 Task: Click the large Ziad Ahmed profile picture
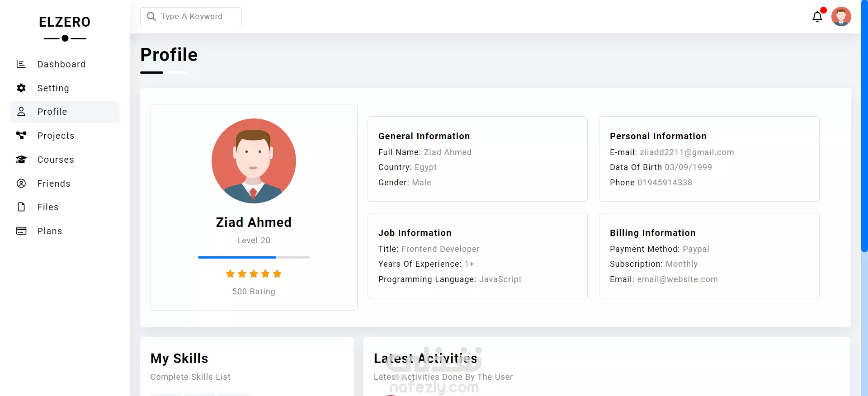254,161
